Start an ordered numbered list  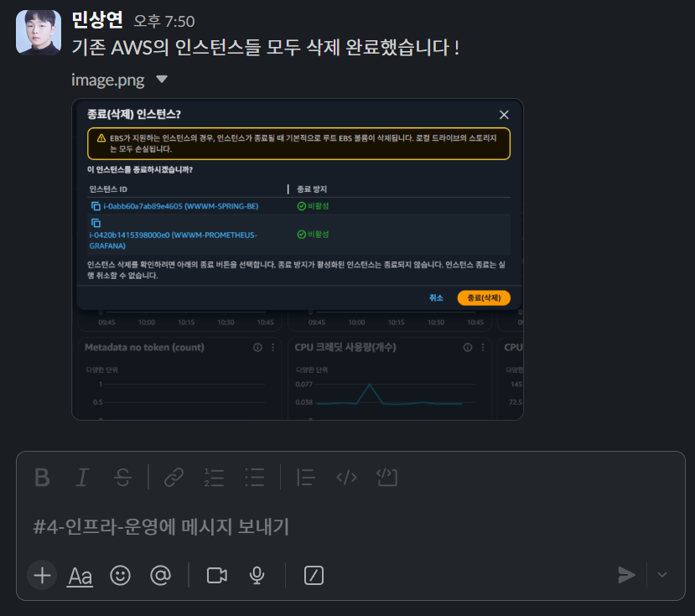[214, 478]
